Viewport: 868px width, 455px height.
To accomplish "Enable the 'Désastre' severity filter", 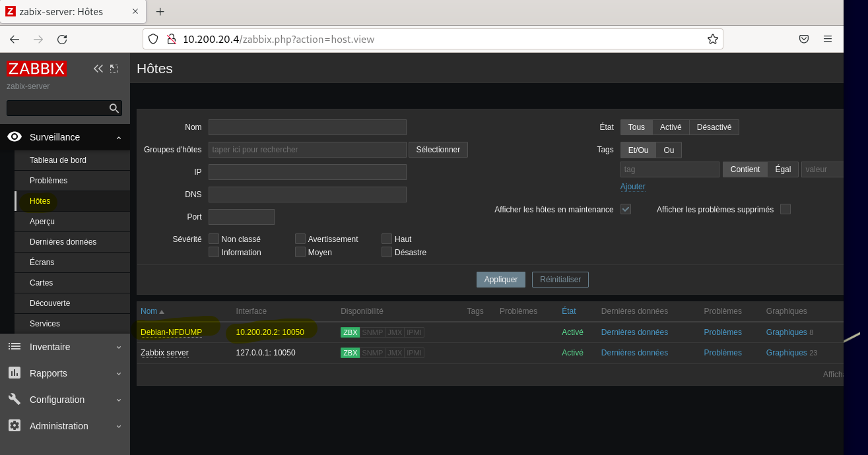I will click(387, 252).
